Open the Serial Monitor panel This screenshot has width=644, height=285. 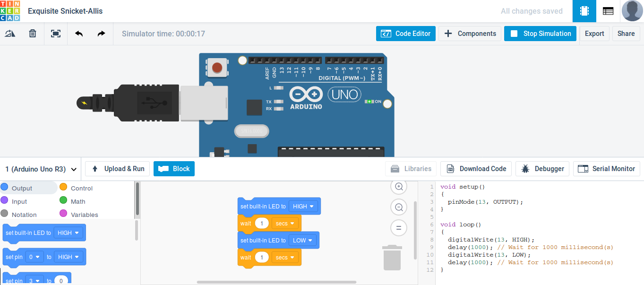point(606,169)
